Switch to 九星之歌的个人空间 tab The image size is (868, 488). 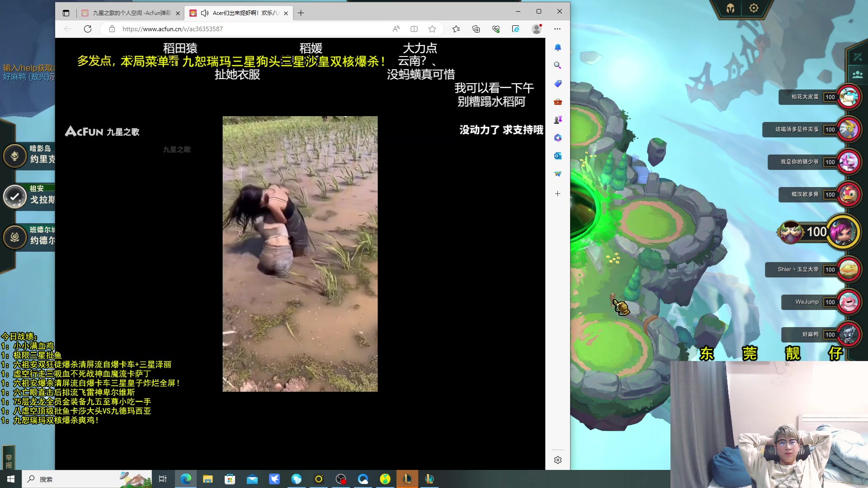click(x=131, y=13)
